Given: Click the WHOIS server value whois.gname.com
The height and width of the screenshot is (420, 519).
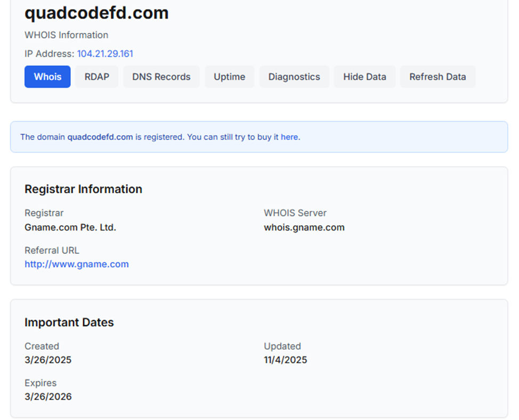Looking at the screenshot, I should tap(304, 227).
